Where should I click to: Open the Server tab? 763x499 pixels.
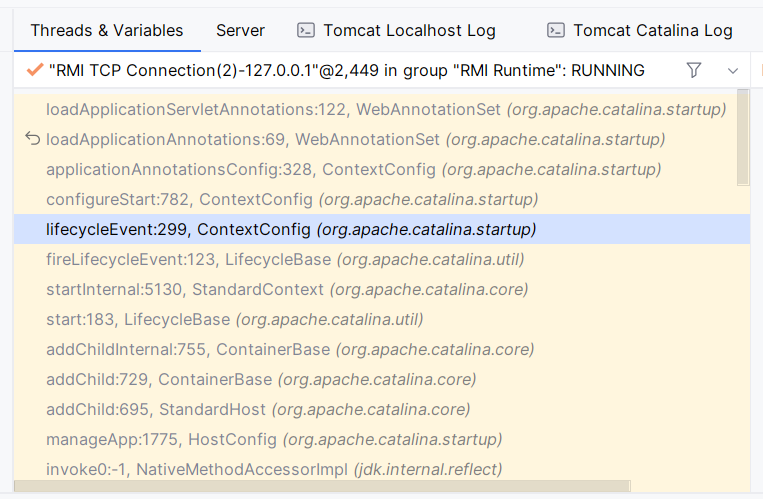pyautogui.click(x=240, y=30)
